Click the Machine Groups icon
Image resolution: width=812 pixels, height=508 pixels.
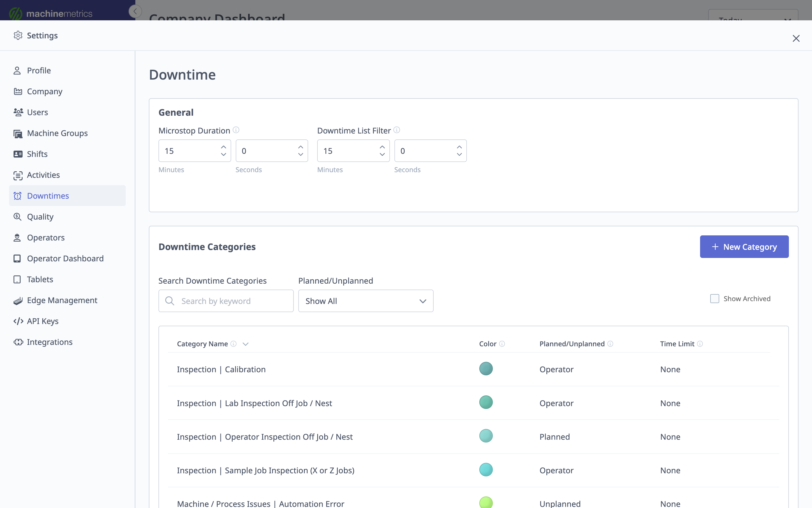[x=18, y=133]
